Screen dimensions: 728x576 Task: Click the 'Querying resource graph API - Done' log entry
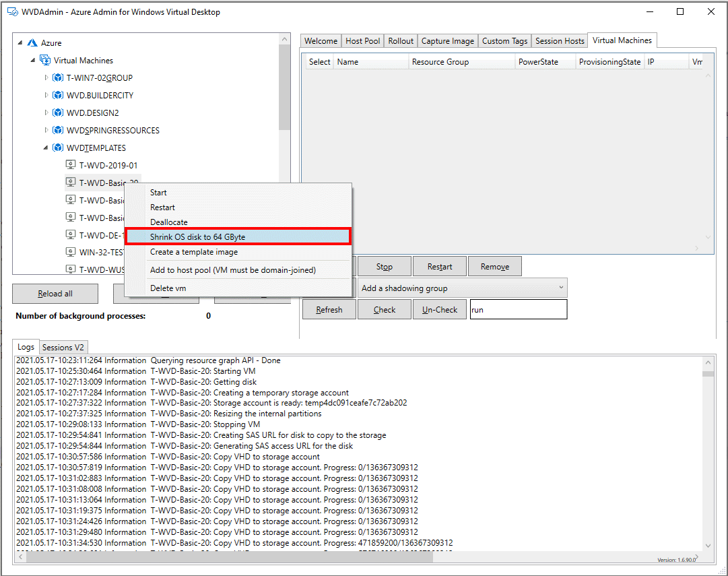tap(148, 360)
